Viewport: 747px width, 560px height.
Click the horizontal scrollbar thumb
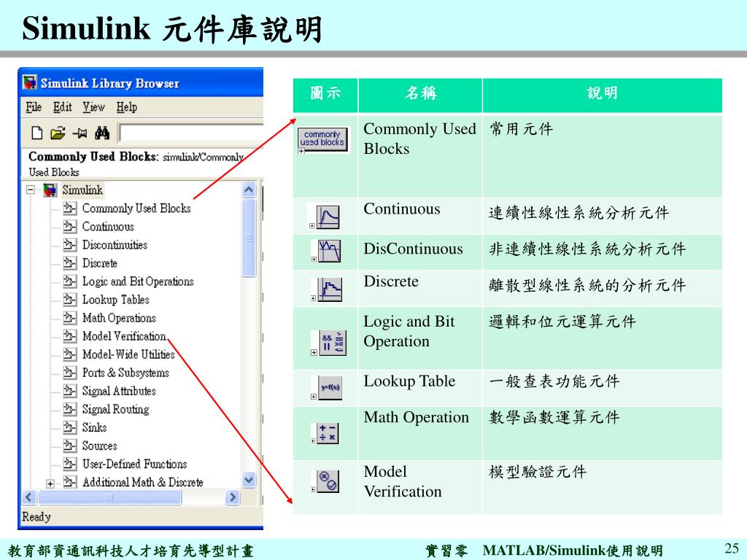(109, 497)
